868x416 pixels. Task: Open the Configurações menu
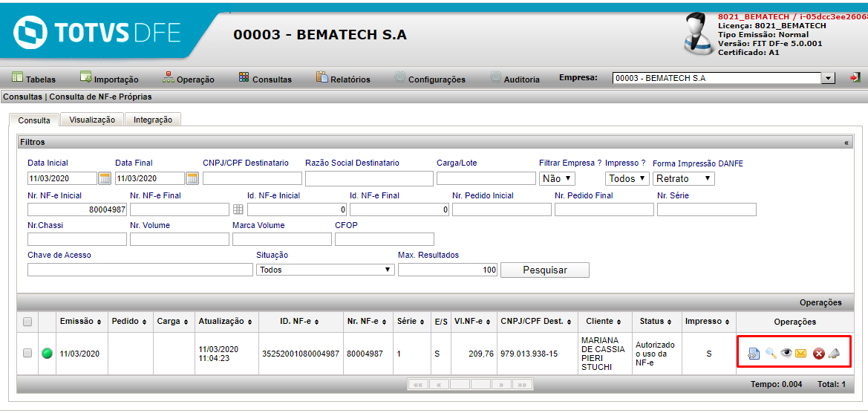click(430, 78)
